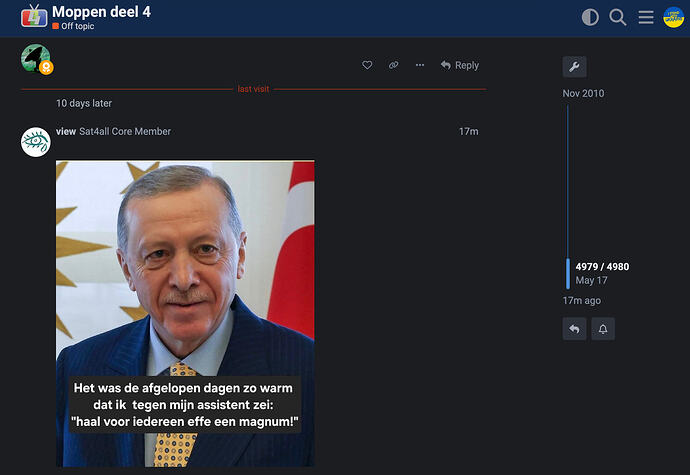Screen dimensions: 690x475
Task: Enlarge the posted meme image
Action: pos(185,313)
